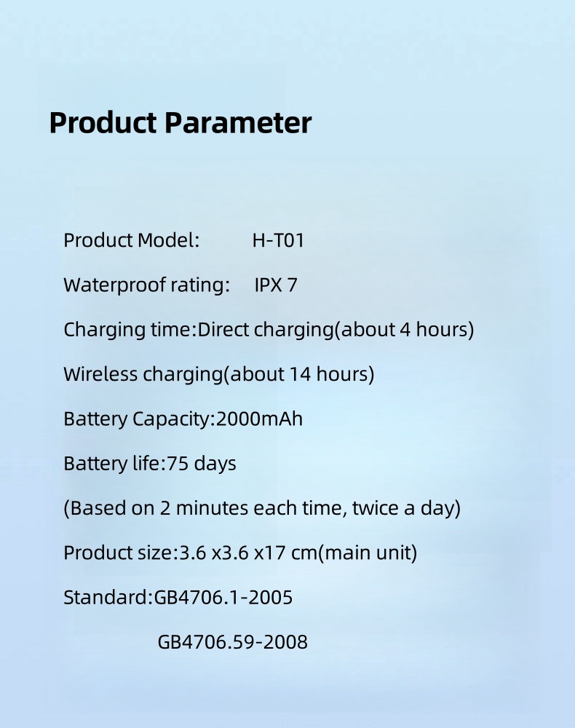
Task: Click the Based on 2 minutes note
Action: (262, 508)
